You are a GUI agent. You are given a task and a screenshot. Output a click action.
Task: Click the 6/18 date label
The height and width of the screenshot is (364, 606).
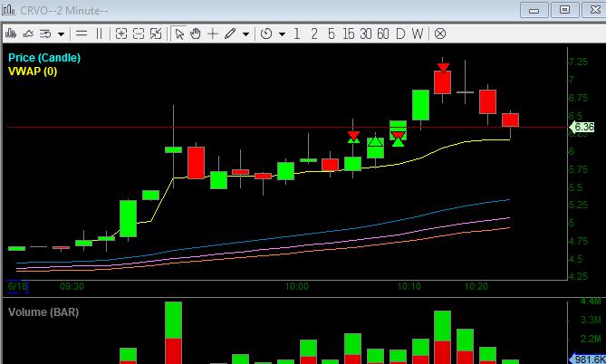(17, 286)
